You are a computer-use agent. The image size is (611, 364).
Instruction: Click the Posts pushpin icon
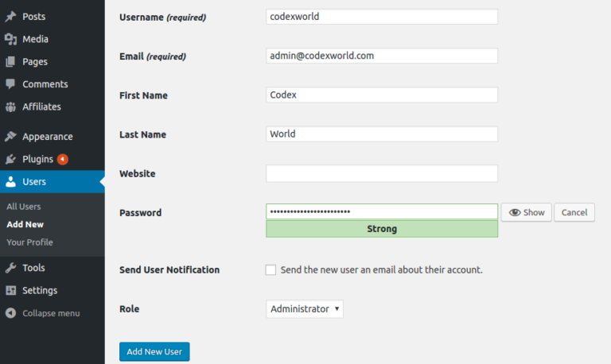tap(10, 17)
